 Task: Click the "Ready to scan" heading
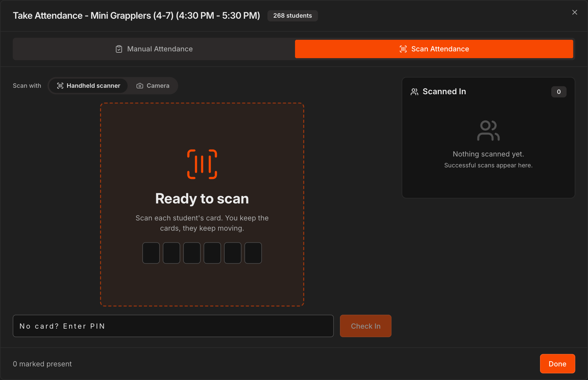(202, 199)
